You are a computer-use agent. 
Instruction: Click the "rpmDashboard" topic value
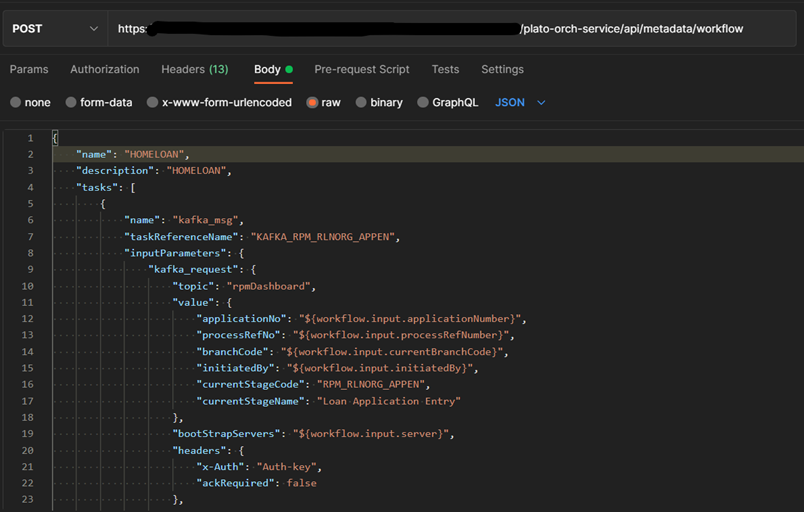point(269,286)
